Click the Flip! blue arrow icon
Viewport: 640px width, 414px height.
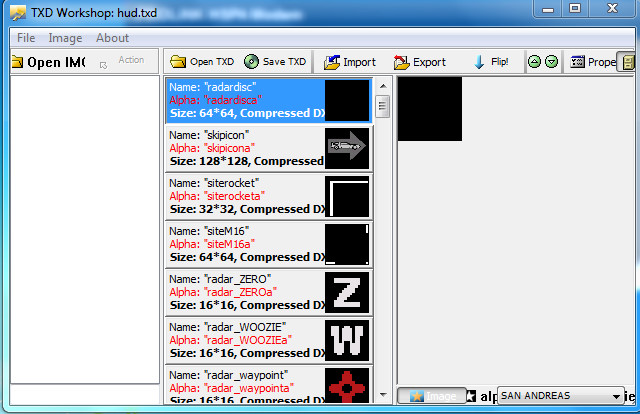click(479, 62)
